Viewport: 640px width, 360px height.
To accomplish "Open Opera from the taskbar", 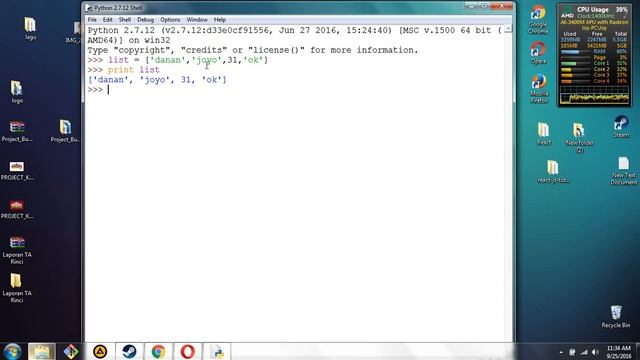I will 188,351.
